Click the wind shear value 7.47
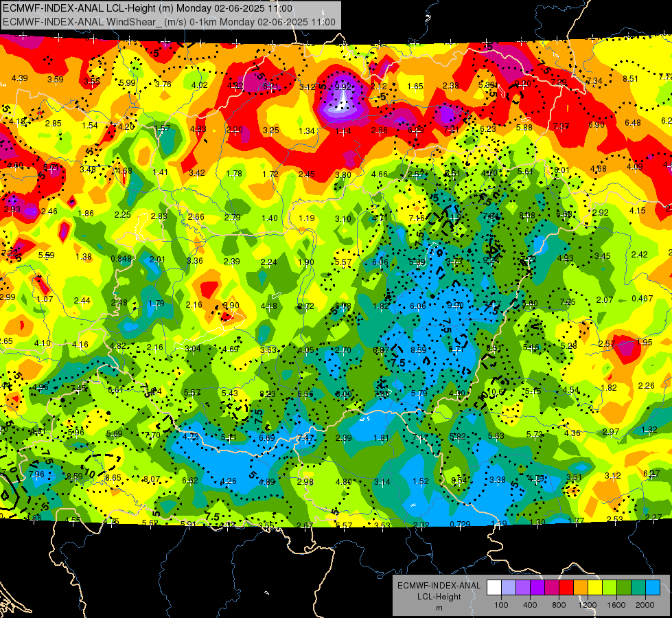Screen dimensions: 672x618 tap(305, 438)
